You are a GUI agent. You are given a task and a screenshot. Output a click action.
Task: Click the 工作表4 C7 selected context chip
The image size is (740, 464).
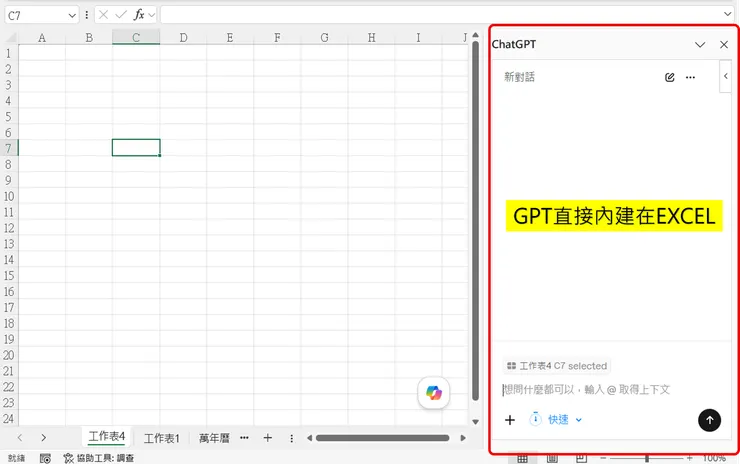[x=557, y=366]
